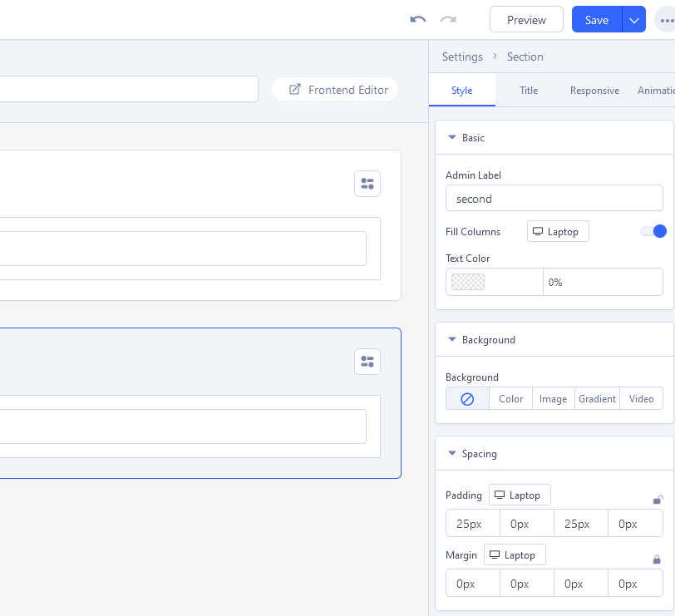Click the Text Color transparent swatch

(468, 282)
